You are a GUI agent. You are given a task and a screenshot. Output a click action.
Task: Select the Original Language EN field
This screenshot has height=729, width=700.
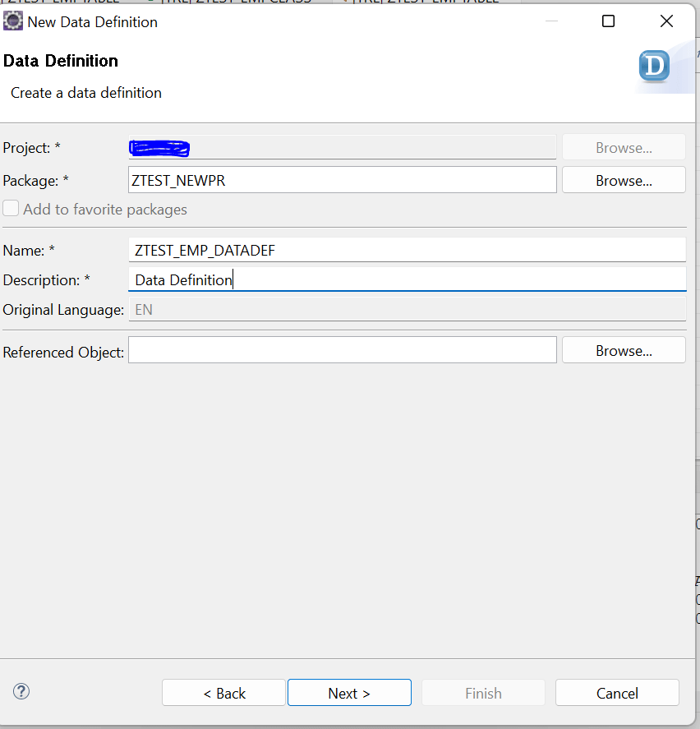(408, 309)
